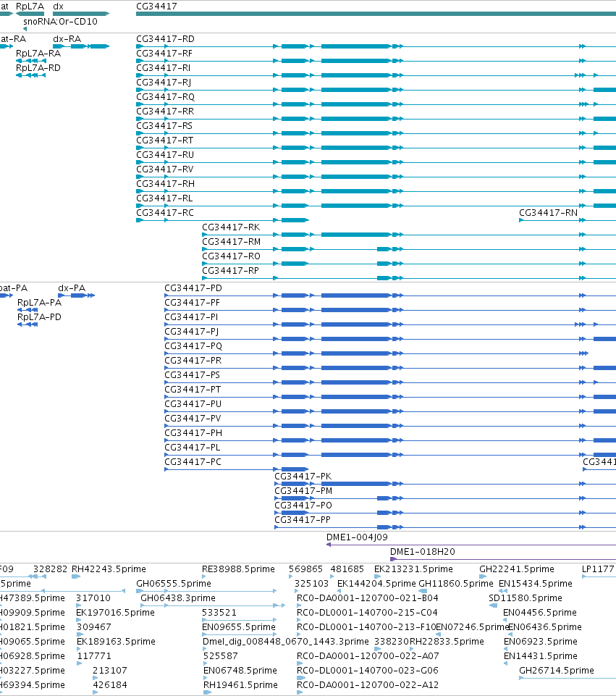Image resolution: width=616 pixels, height=696 pixels.
Task: Select protein CG34417-PK
Action: coord(303,477)
